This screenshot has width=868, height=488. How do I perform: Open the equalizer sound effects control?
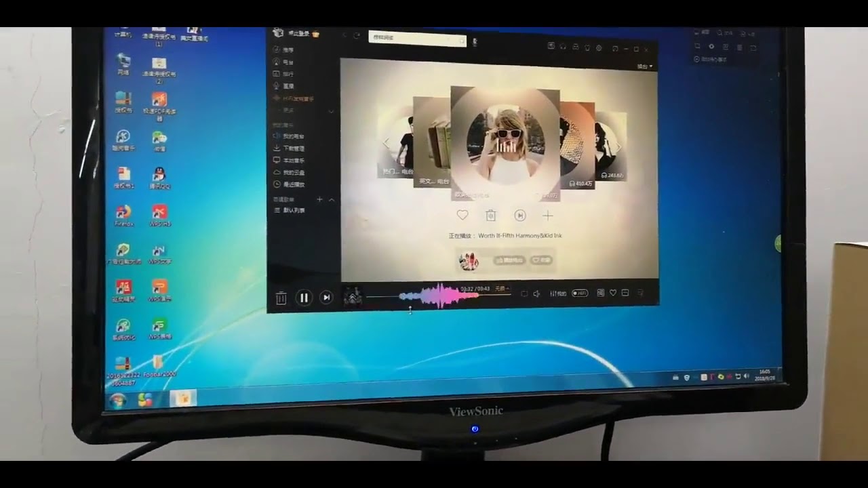(x=557, y=293)
